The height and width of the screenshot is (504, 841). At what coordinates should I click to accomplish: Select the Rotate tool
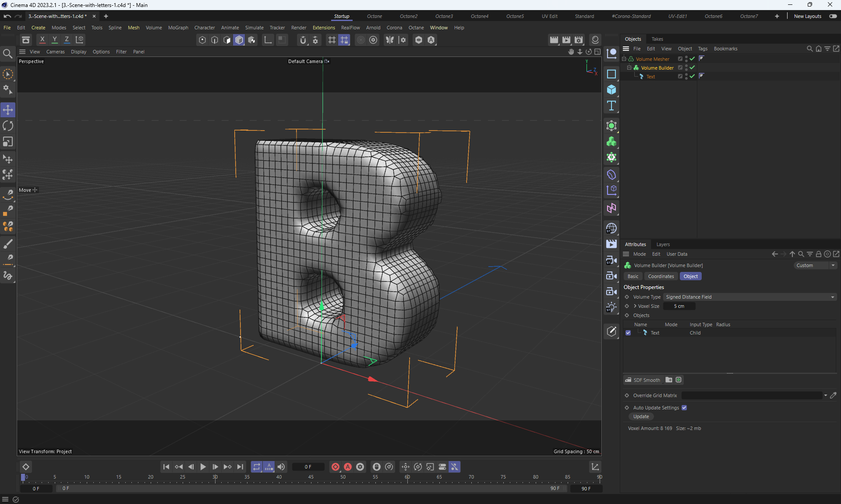8,126
